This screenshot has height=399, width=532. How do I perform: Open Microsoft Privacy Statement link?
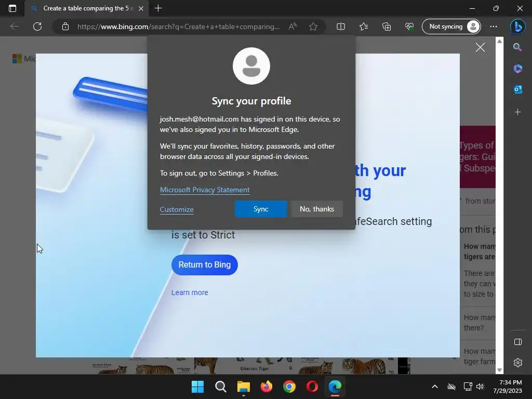205,190
